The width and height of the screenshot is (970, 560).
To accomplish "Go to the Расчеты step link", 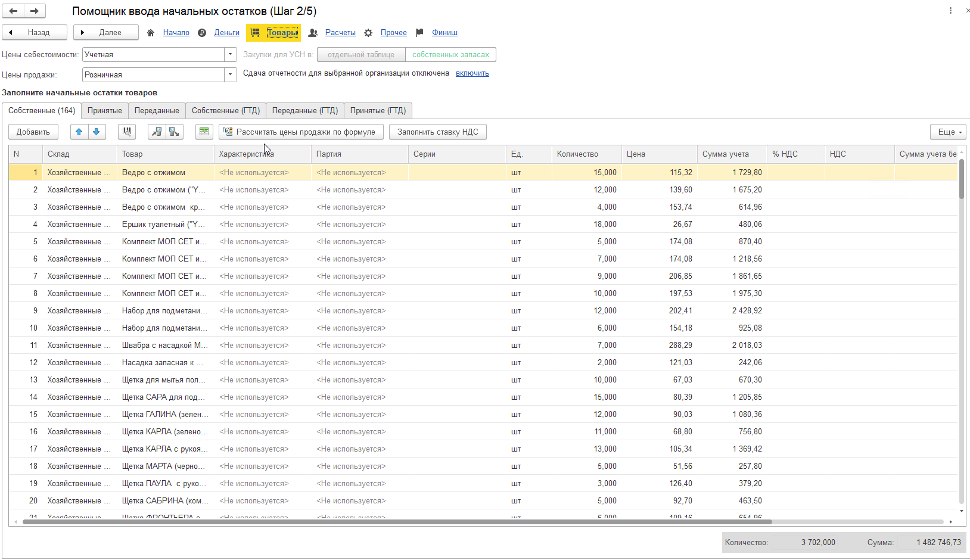I will [340, 33].
